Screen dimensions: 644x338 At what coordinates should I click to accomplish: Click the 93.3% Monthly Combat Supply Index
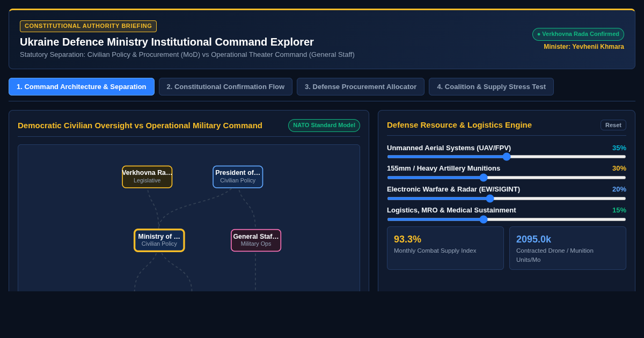coord(445,248)
